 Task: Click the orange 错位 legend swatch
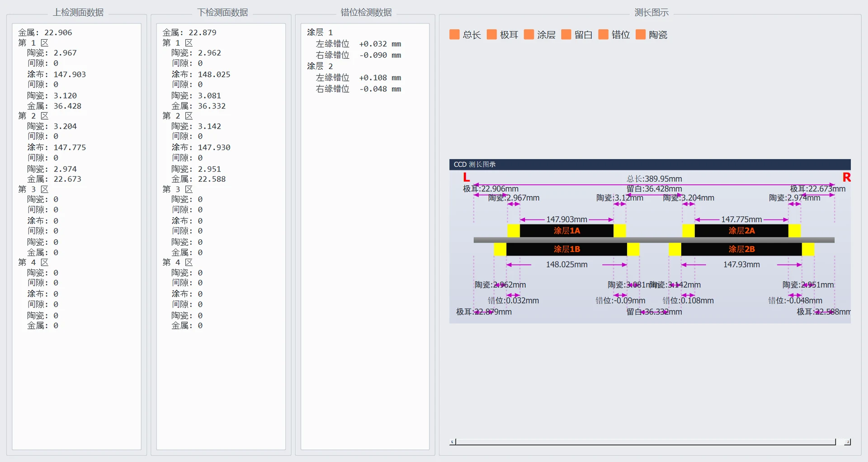tap(603, 34)
